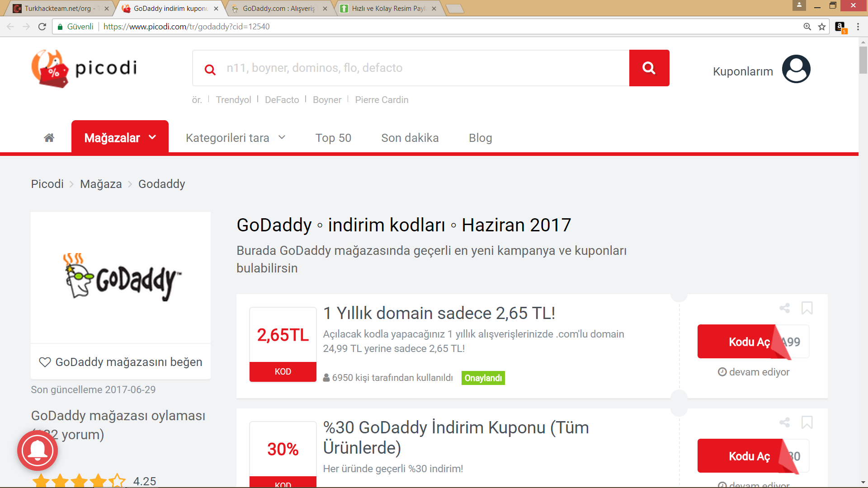
Task: Reload the page with browser refresh icon
Action: click(x=42, y=27)
